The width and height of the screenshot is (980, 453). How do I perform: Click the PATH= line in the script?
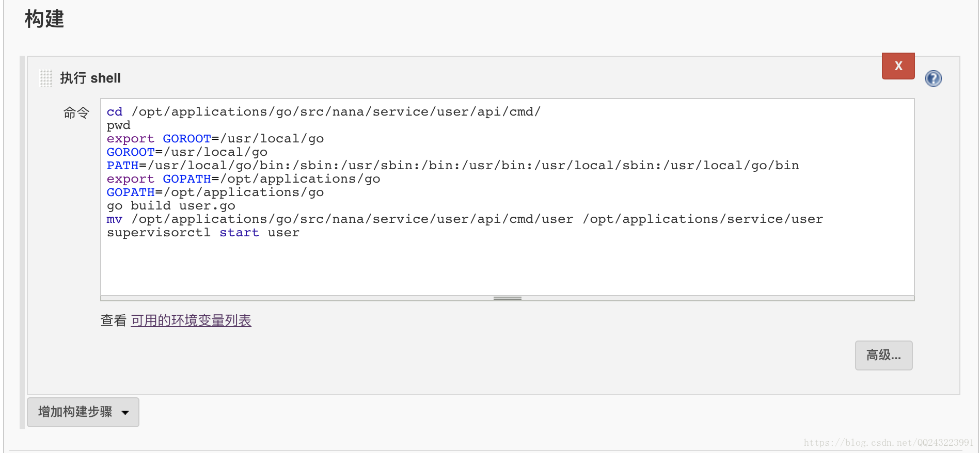(x=452, y=166)
